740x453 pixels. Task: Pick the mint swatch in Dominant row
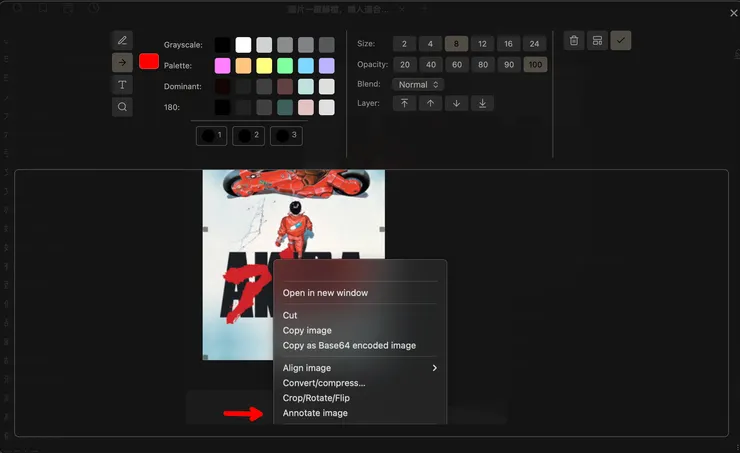(x=305, y=86)
